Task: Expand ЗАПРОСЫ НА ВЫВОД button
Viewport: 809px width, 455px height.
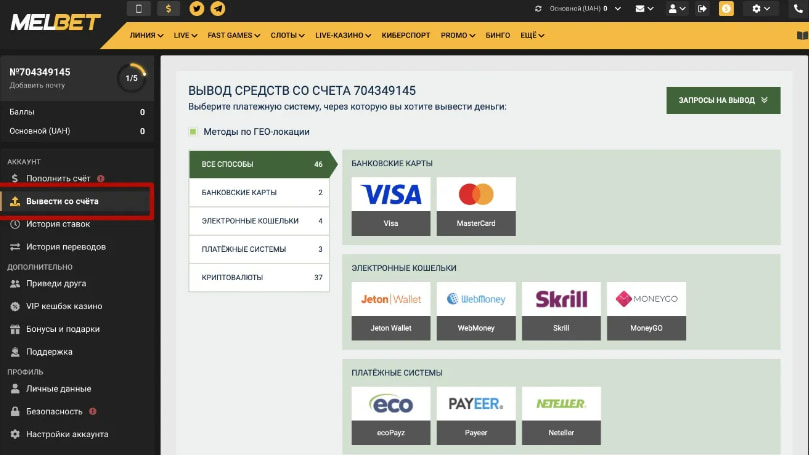Action: point(723,100)
